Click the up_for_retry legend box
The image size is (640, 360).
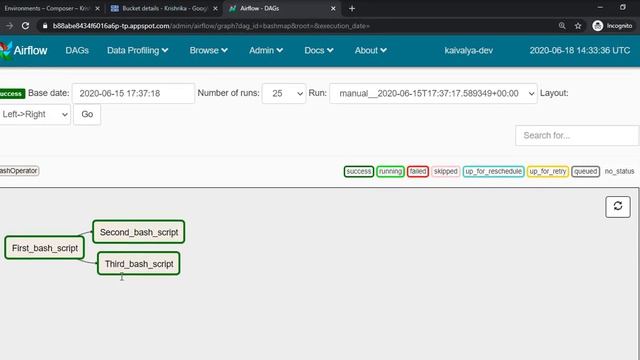click(548, 171)
